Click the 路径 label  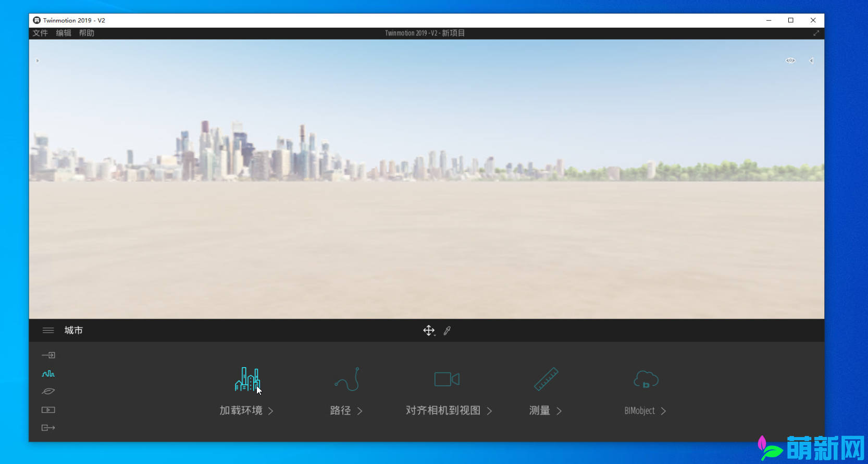coord(341,410)
